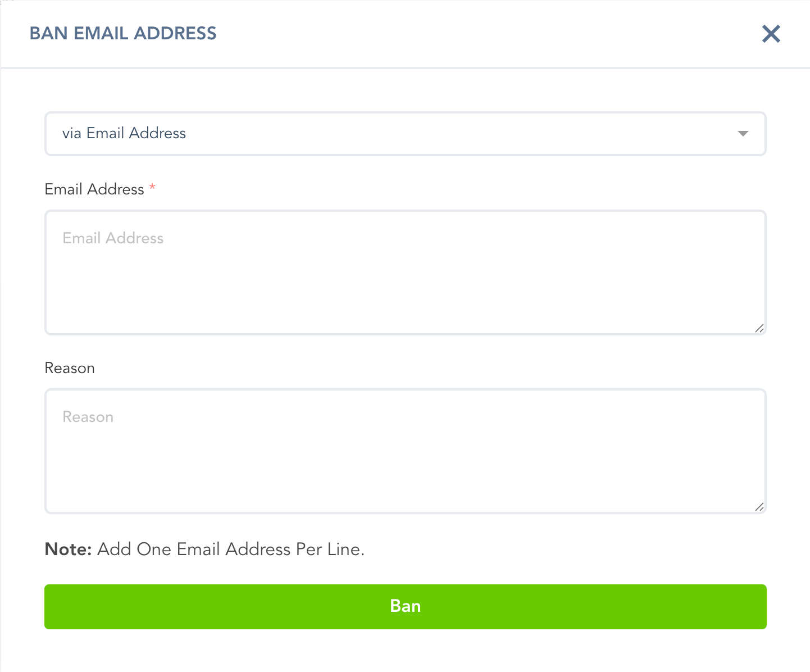The width and height of the screenshot is (810, 672).
Task: Click the Reason textarea resize handle
Action: tap(759, 507)
